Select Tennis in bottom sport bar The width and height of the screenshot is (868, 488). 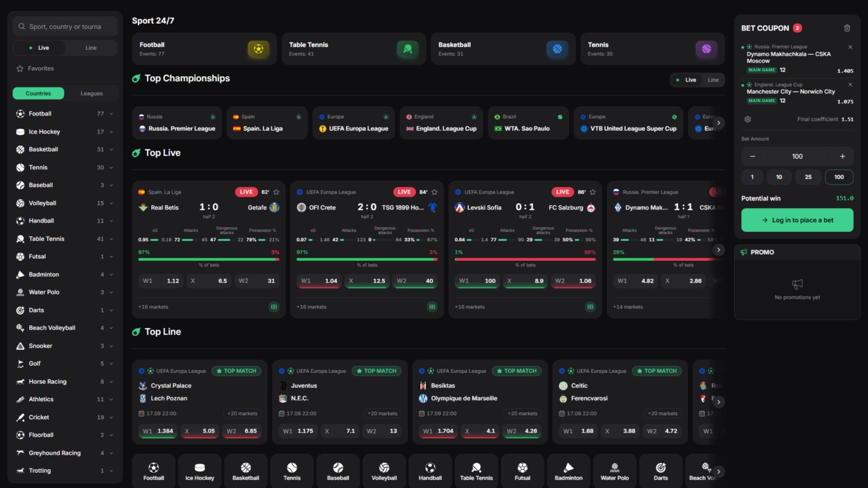292,471
